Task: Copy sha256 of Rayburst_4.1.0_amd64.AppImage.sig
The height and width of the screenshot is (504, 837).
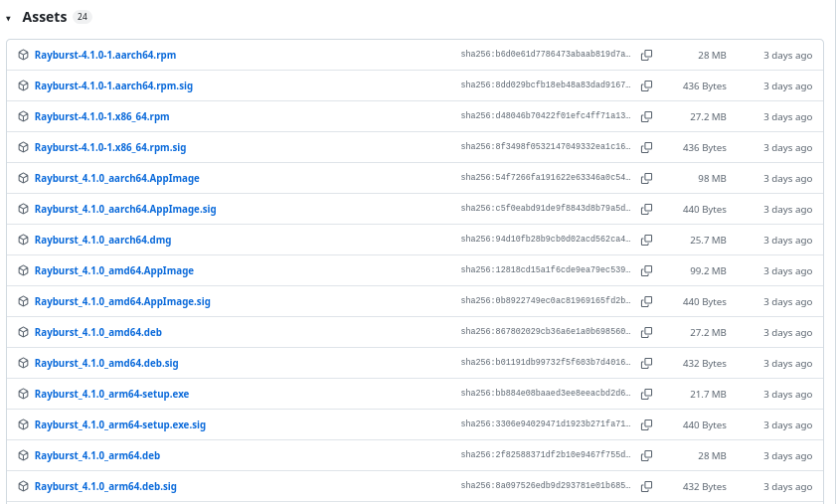Action: pos(646,301)
